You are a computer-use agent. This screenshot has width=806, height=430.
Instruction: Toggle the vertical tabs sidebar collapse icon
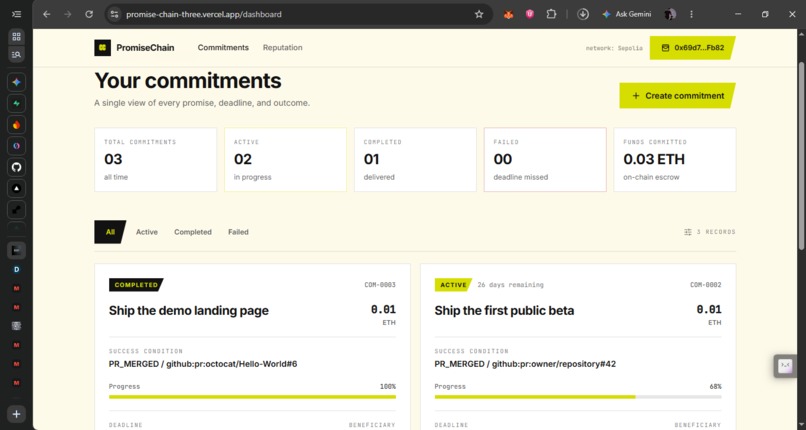(16, 14)
